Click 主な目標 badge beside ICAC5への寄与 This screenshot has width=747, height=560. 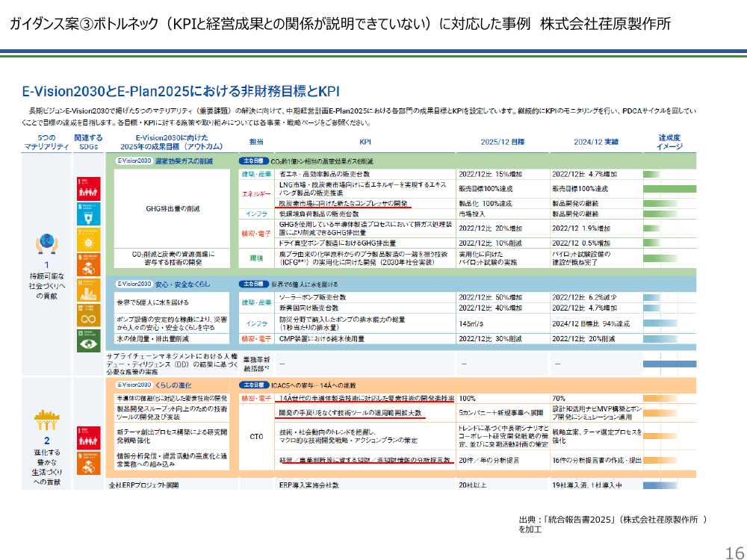tap(253, 385)
